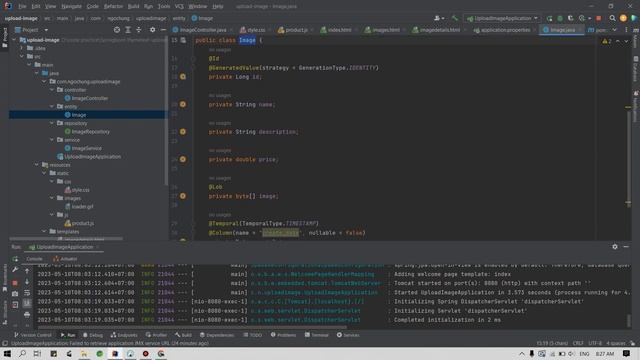Click Expand All in Project panel
The width and height of the screenshot is (640, 360).
[128, 30]
